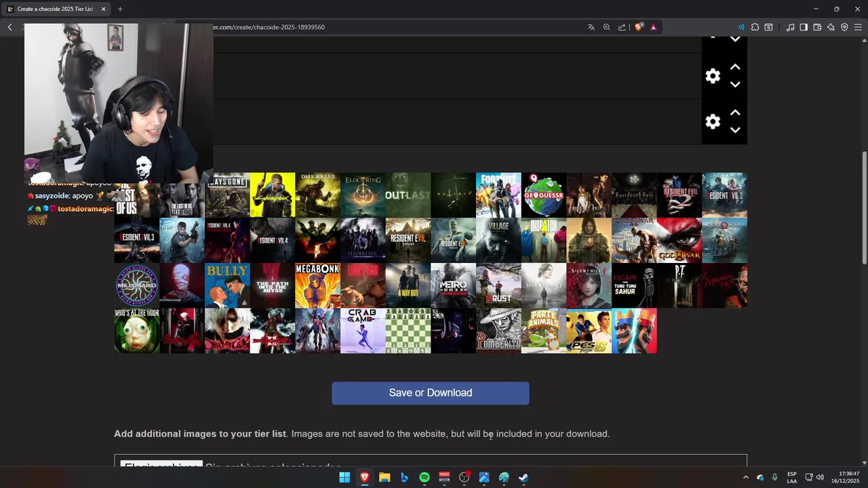Select the Party Animals thumbnail
Image resolution: width=868 pixels, height=488 pixels.
pos(544,331)
